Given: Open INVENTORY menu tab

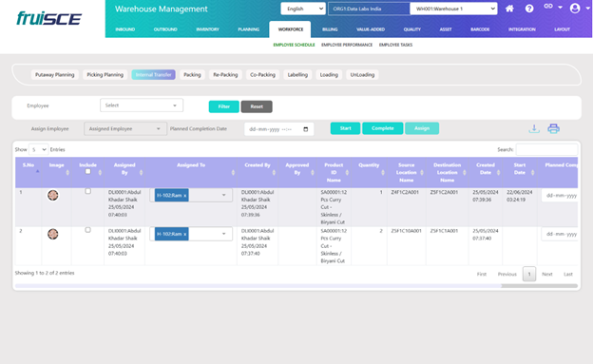Looking at the screenshot, I should [207, 29].
